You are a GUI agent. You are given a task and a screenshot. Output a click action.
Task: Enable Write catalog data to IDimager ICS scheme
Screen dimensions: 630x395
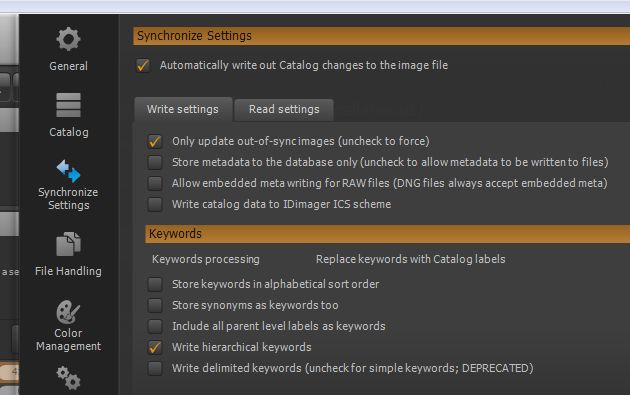[x=155, y=204]
